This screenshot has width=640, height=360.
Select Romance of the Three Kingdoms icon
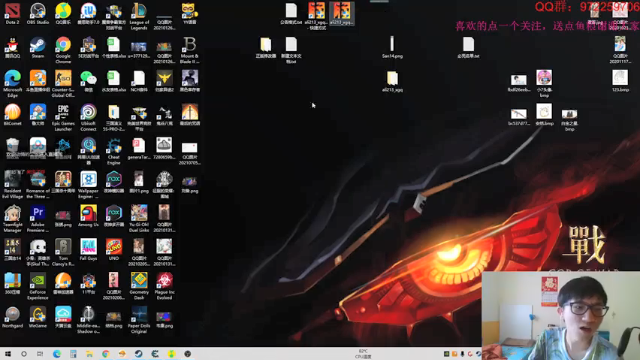(38, 185)
